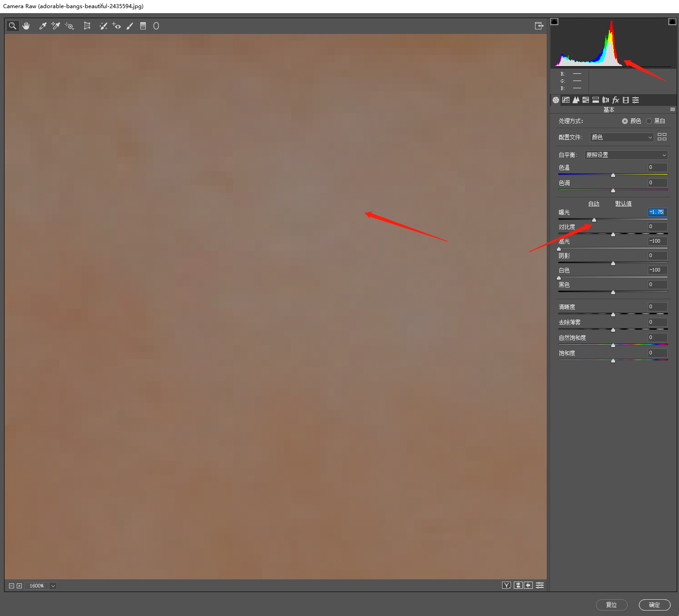The width and height of the screenshot is (679, 616).
Task: Copy current settings to before icon
Action: tap(528, 585)
